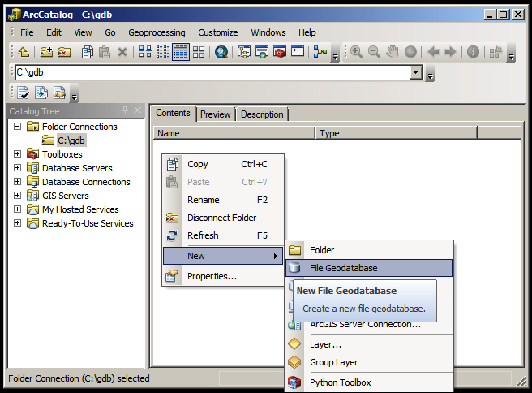This screenshot has width=532, height=393.
Task: Expand the My Hosted Services node
Action: tap(17, 209)
